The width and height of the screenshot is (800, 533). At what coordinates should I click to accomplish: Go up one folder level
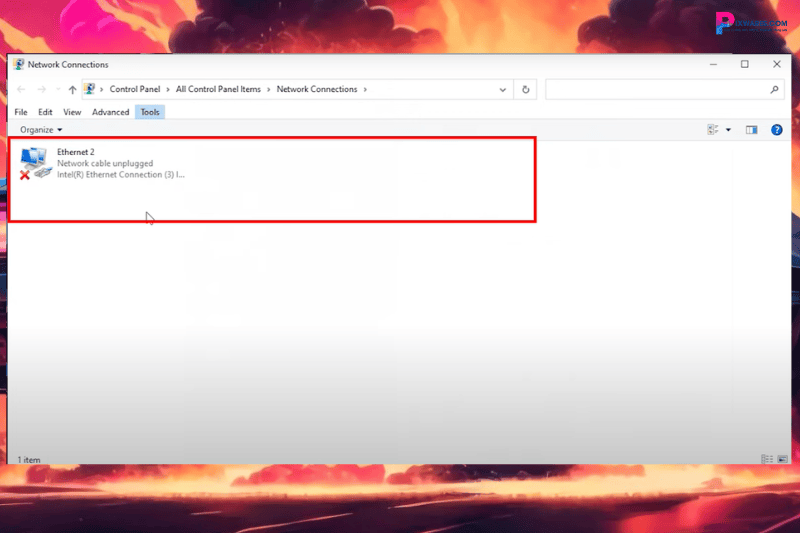72,90
